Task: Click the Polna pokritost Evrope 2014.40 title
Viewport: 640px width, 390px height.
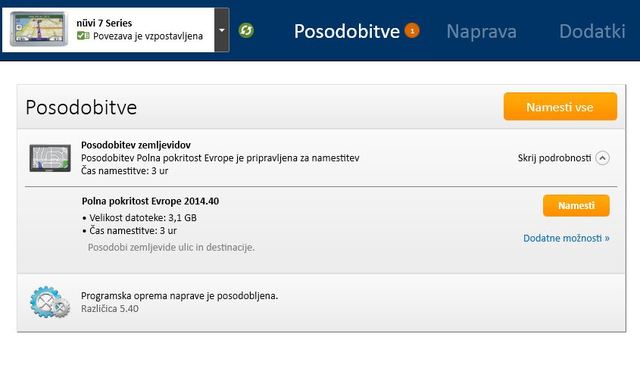Action: (x=150, y=201)
